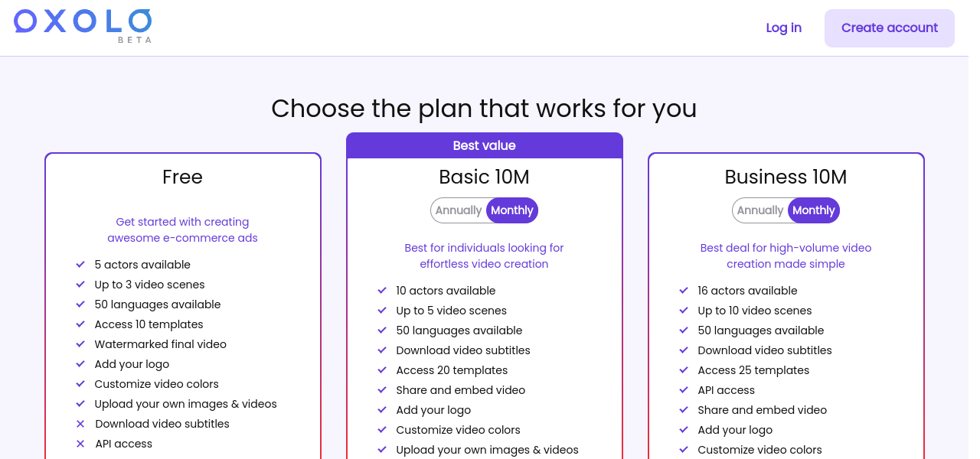Click checkmark beside Business "Access 25 templates"
This screenshot has width=980, height=459.
684,370
